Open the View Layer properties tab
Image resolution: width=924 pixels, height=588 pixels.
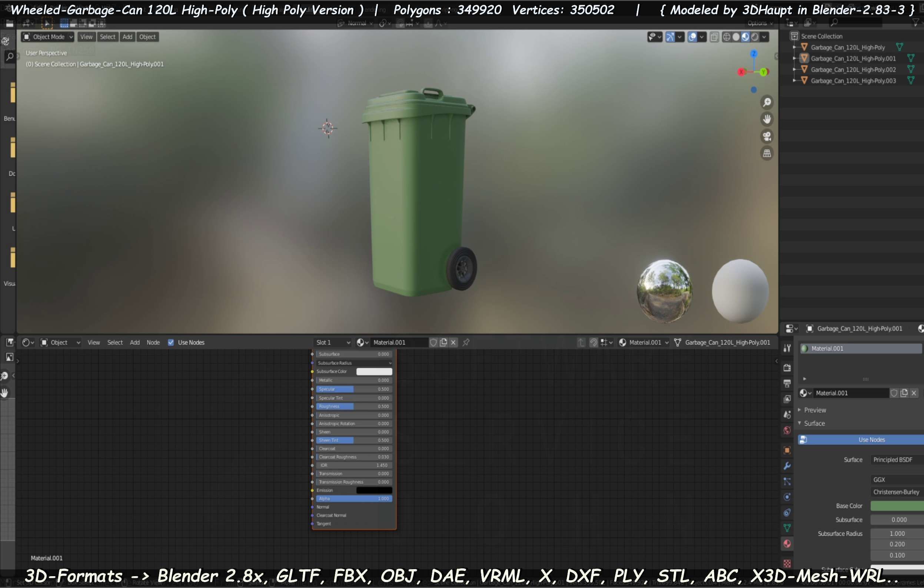787,399
